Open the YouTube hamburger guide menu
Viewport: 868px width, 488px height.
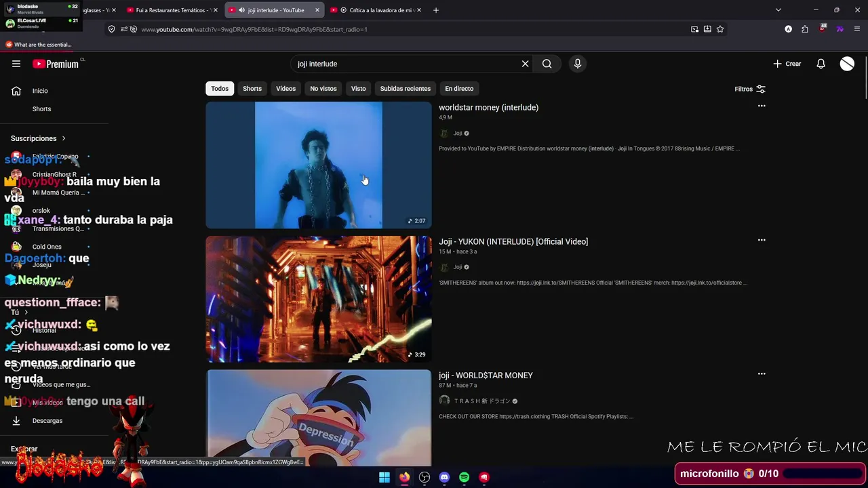point(16,64)
